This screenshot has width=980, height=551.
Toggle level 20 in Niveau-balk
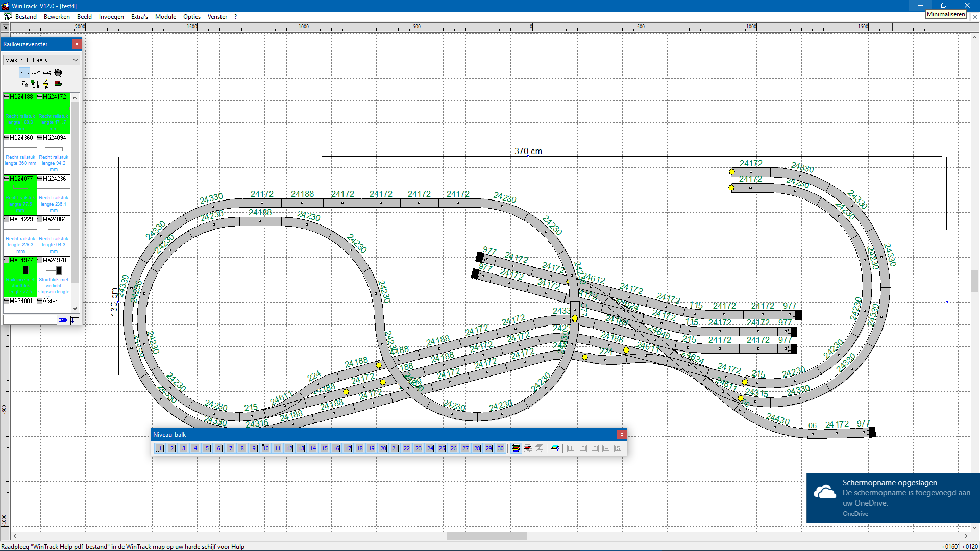tap(383, 448)
